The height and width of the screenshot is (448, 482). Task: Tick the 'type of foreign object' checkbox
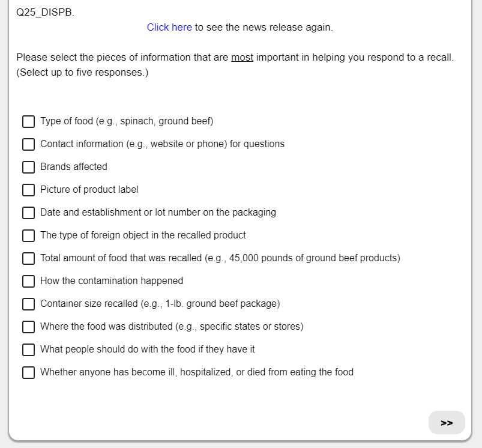point(29,235)
